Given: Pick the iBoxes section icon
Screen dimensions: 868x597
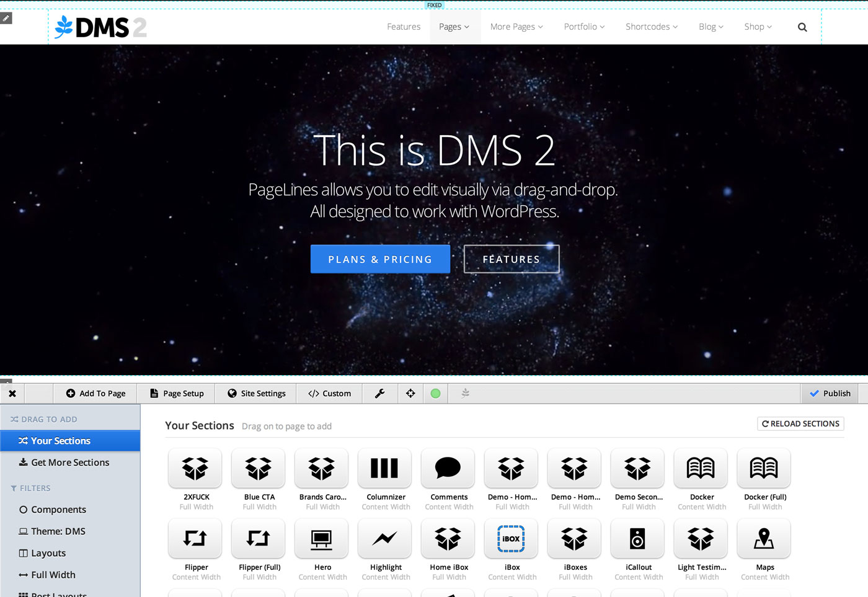Looking at the screenshot, I should pyautogui.click(x=575, y=538).
